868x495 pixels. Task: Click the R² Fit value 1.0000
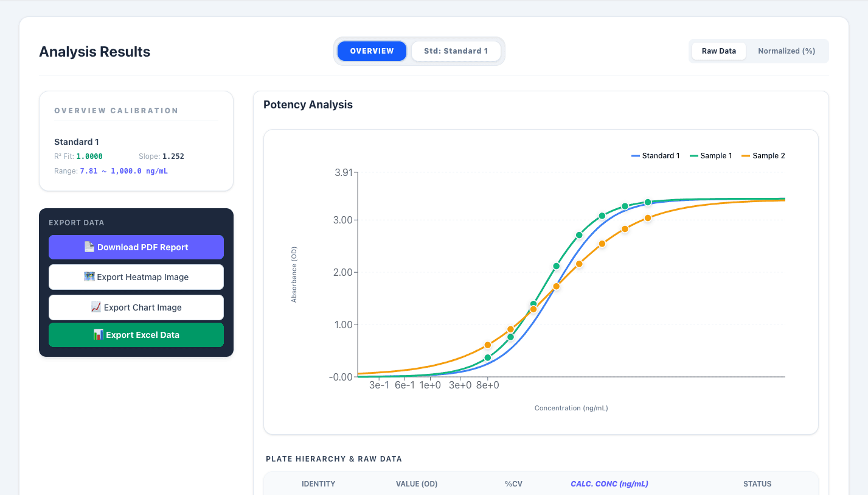tap(89, 156)
